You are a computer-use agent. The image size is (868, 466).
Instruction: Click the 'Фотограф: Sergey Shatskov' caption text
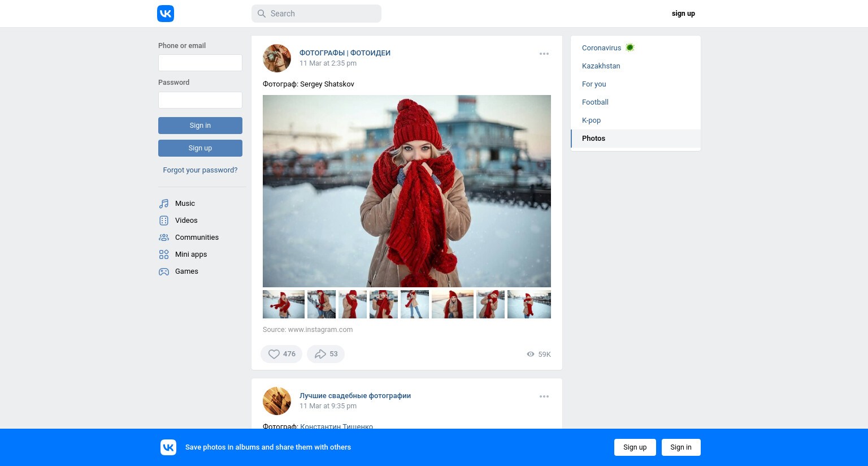click(309, 84)
